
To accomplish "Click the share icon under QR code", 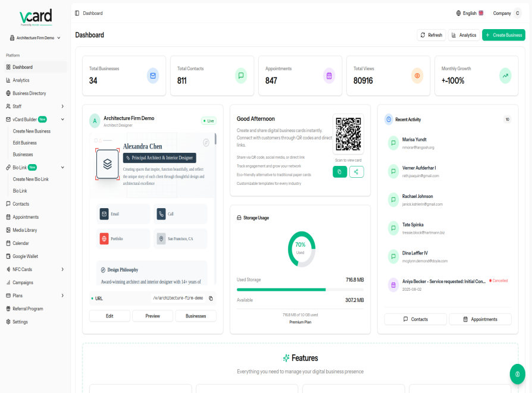I will 356,172.
